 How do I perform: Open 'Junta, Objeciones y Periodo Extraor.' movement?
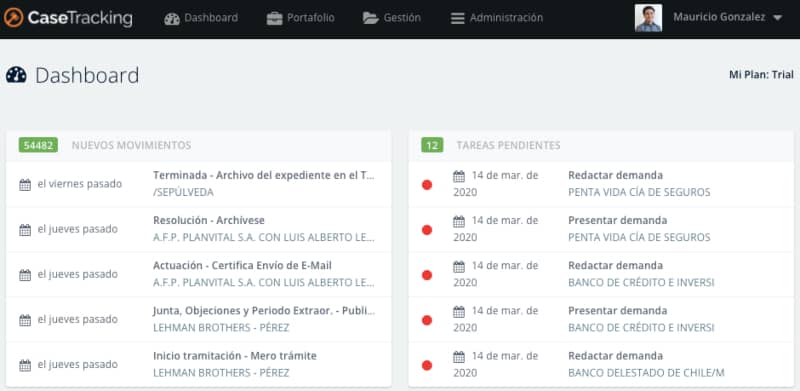[264, 310]
